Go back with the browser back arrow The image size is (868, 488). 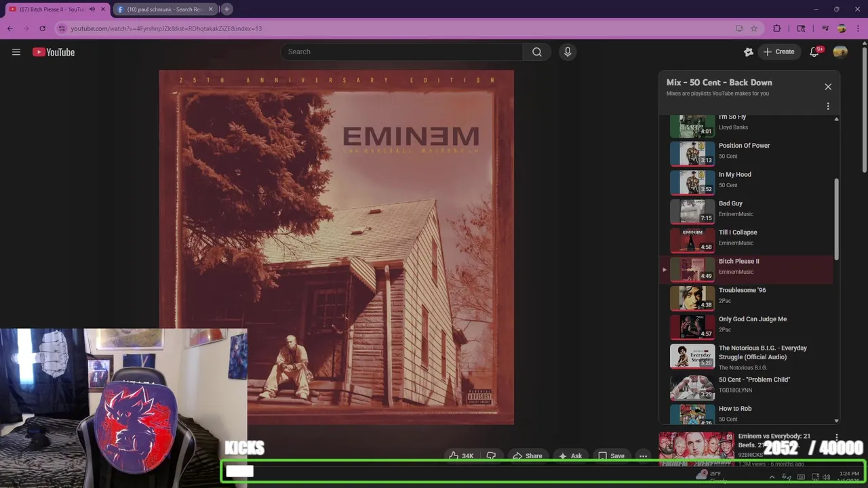click(10, 28)
